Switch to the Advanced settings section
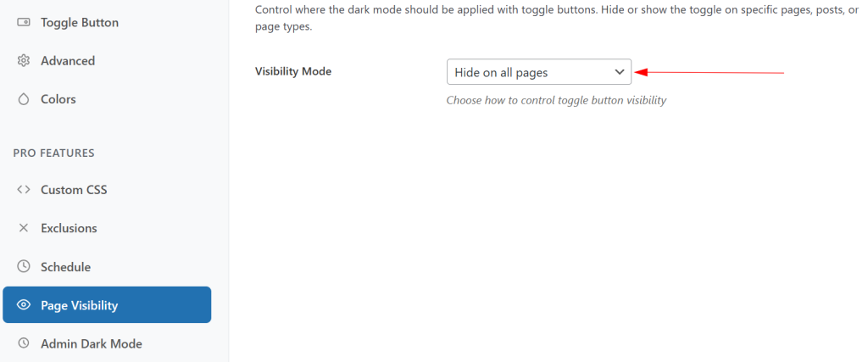 coord(68,61)
